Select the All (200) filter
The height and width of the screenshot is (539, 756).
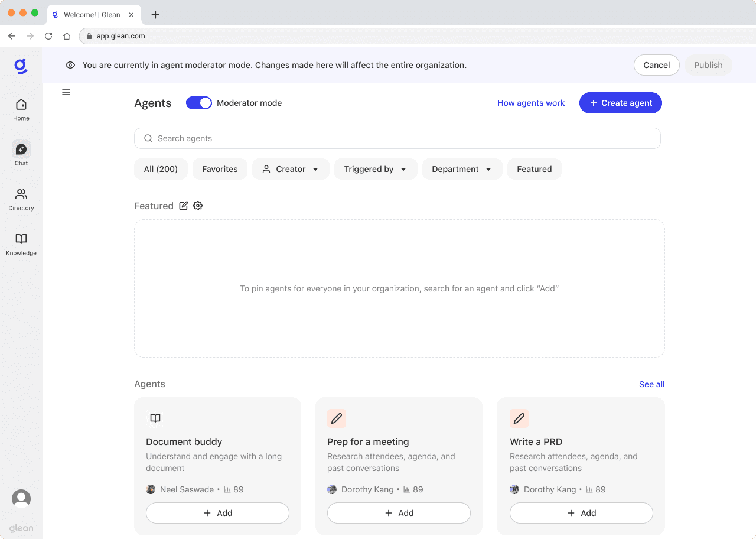(x=161, y=169)
